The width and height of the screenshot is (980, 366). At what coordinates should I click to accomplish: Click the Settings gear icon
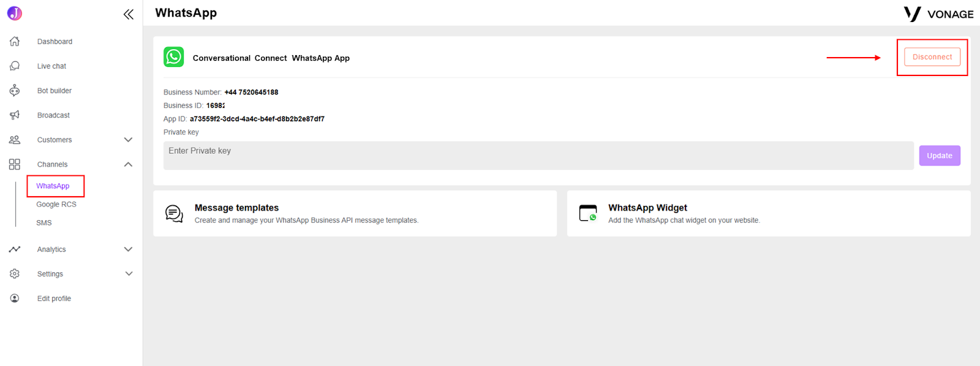tap(15, 273)
